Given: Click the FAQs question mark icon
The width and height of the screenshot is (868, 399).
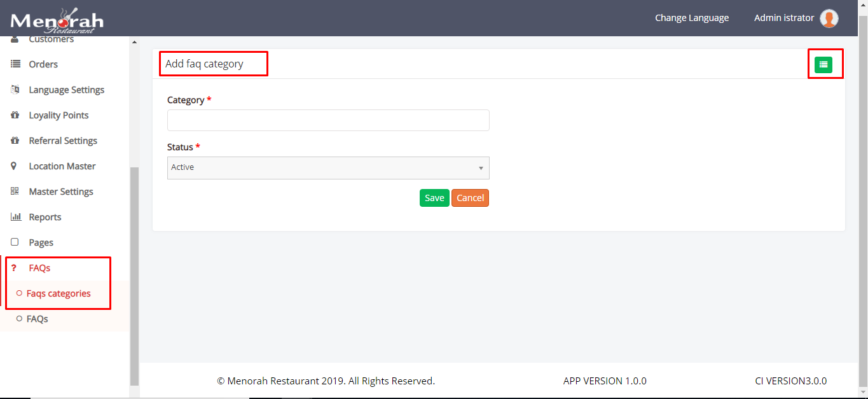Looking at the screenshot, I should 14,268.
